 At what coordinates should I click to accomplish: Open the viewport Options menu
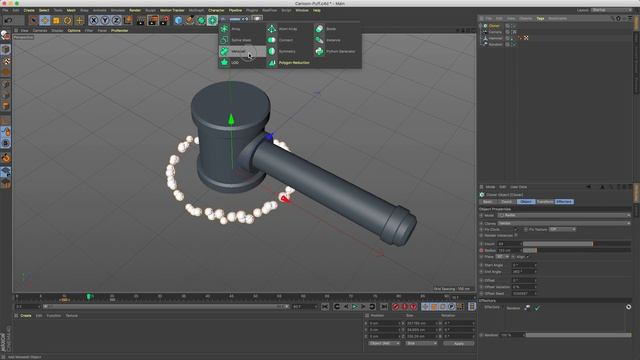[x=74, y=31]
